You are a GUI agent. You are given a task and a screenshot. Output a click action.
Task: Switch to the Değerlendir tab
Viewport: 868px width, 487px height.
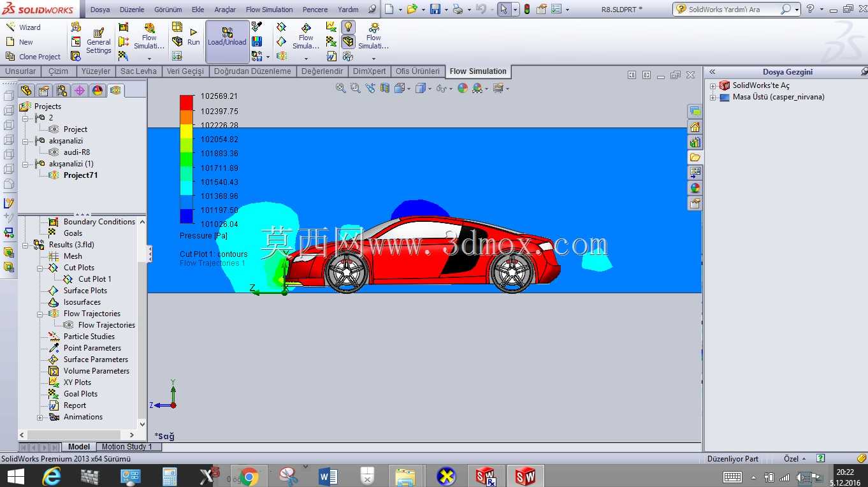(x=322, y=71)
